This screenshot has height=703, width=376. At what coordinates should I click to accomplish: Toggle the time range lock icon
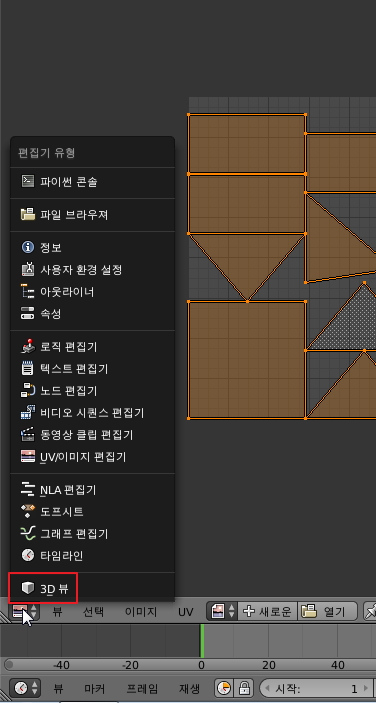click(244, 688)
